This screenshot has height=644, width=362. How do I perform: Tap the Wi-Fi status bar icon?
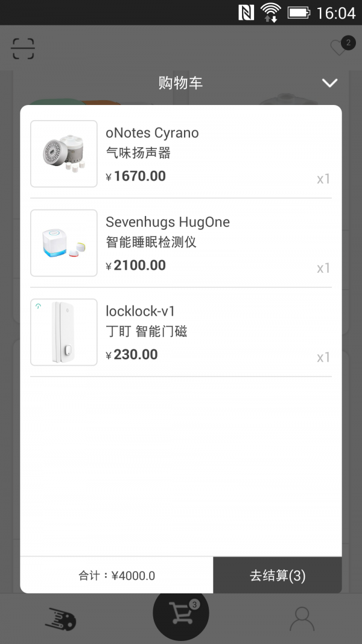pos(271,12)
